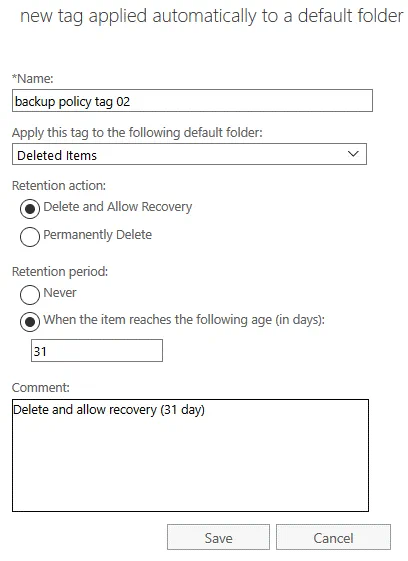
Task: Click the Never label text
Action: point(60,293)
